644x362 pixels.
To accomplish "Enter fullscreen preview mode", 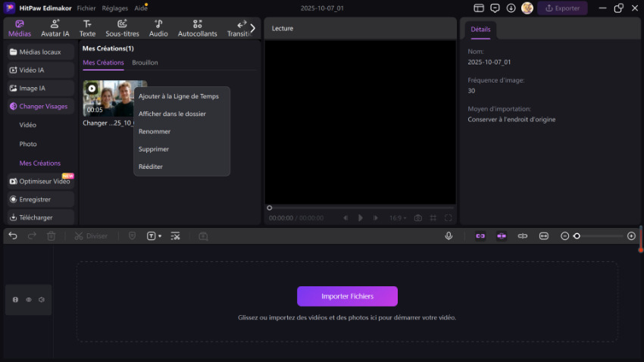I will (x=449, y=218).
